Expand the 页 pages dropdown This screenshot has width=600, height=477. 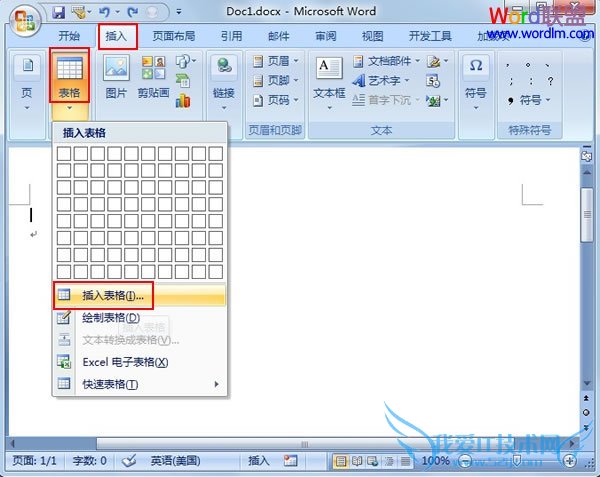(27, 83)
